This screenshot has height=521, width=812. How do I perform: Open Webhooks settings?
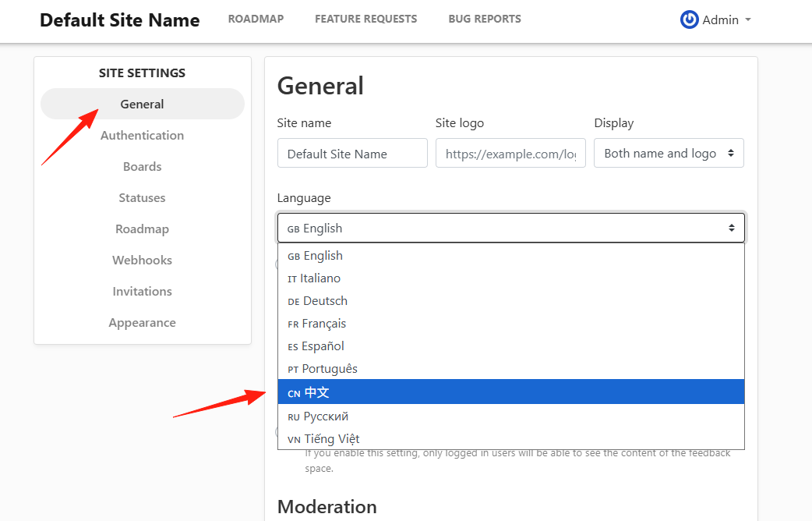(x=143, y=260)
